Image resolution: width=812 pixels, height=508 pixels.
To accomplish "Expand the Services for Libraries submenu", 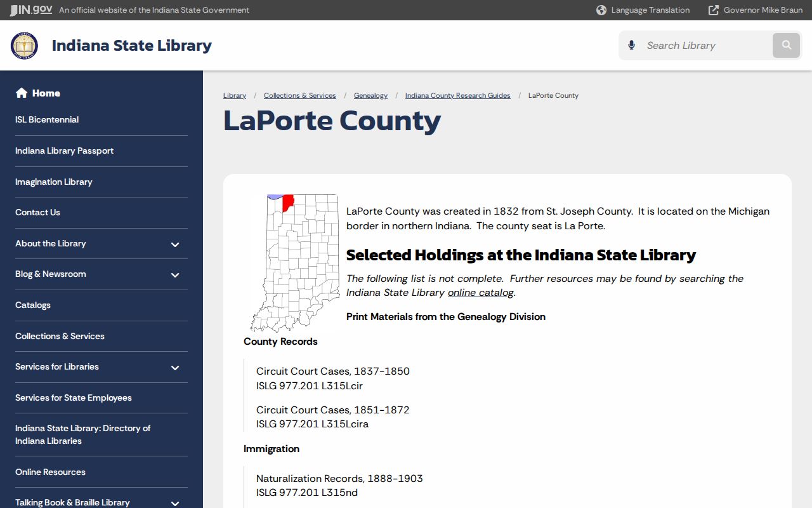I will 175,367.
